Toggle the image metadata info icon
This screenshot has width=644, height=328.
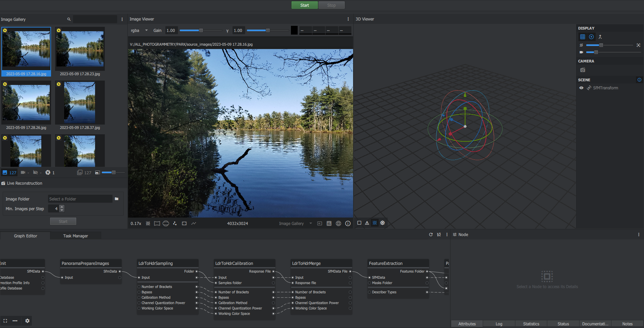[x=348, y=224]
